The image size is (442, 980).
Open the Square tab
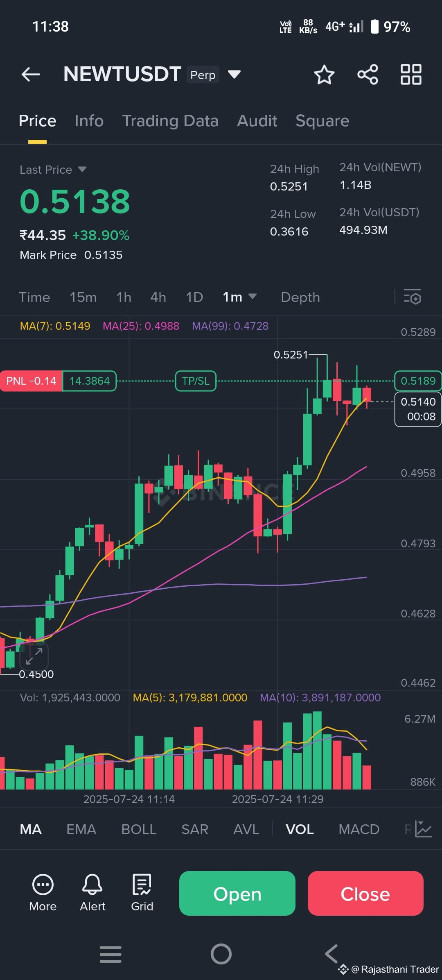(322, 121)
